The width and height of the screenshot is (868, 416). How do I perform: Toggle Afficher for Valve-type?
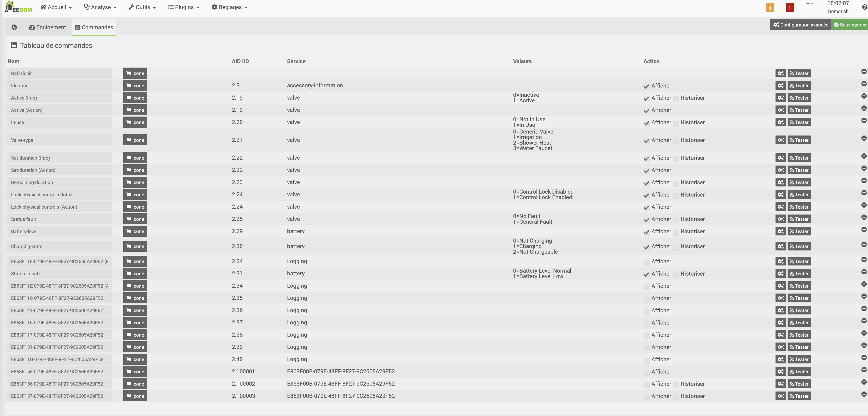tap(646, 141)
